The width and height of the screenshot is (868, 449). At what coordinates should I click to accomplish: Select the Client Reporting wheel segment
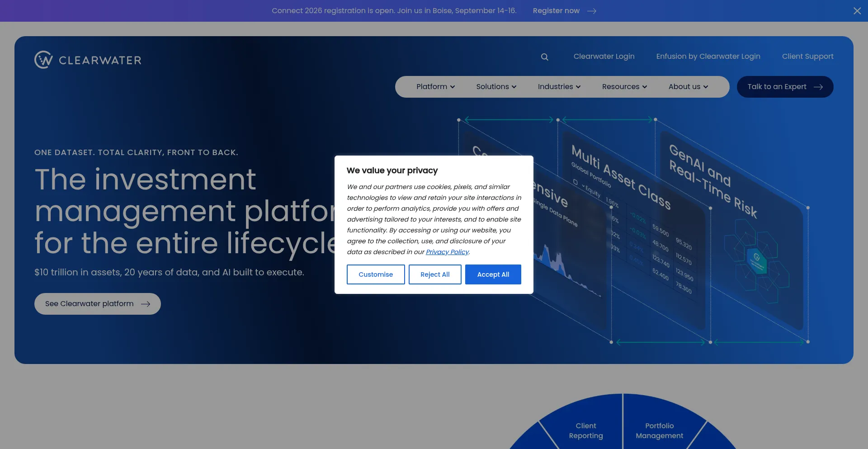[x=586, y=430]
